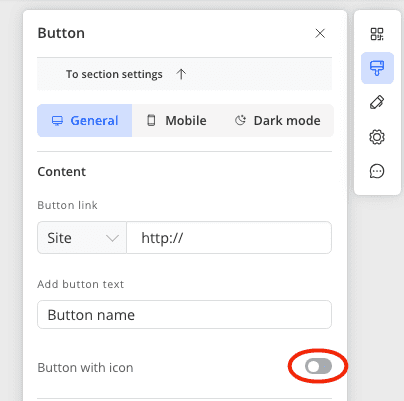Click the chevron in Site dropdown
Viewport: 404px width, 401px height.
coord(112,238)
